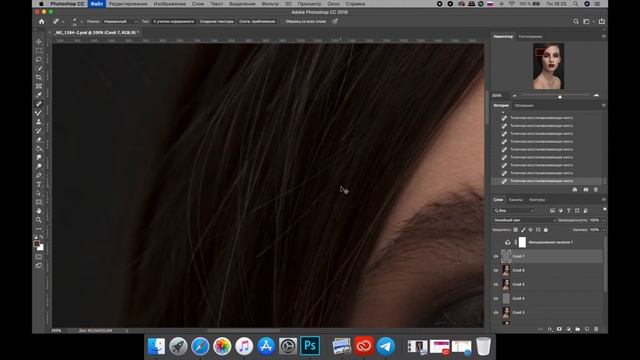Viewport: 640px width, 360px height.
Task: Select Proximity Match type button
Action: [x=257, y=22]
